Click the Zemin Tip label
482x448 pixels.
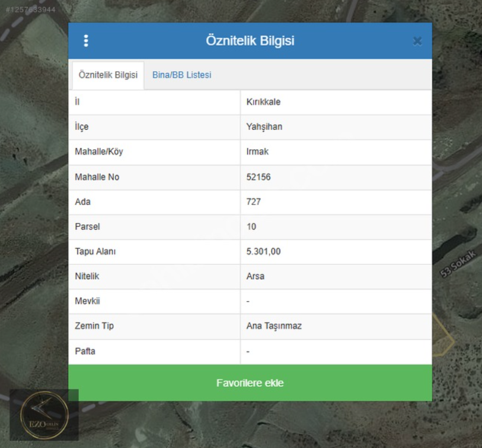point(94,326)
